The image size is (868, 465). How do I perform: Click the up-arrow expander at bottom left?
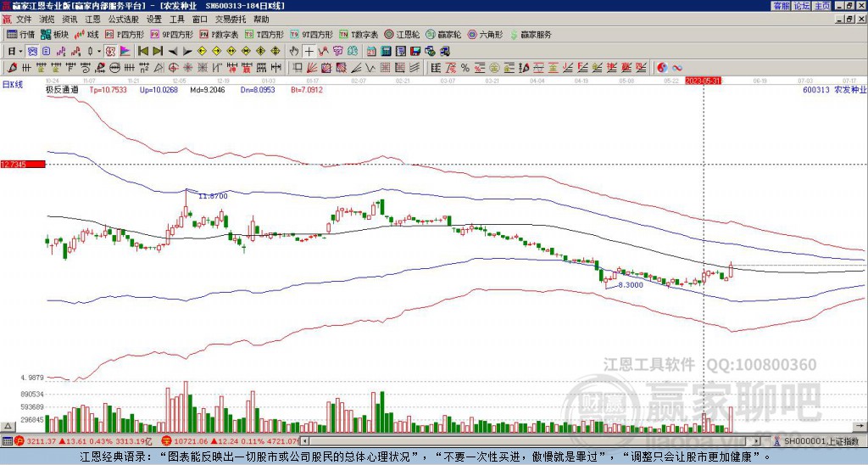(8, 426)
